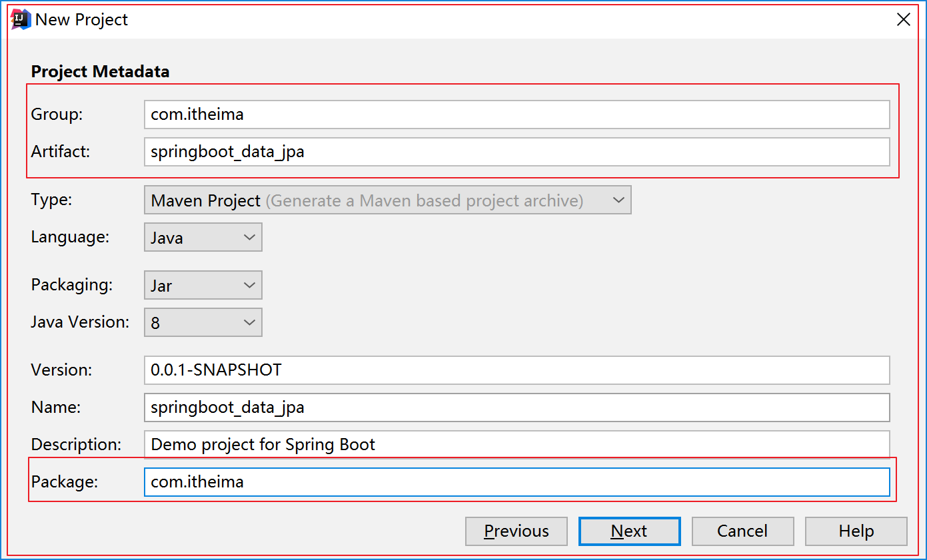Click the Package: label
Viewport: 927px width, 560px height.
[65, 482]
